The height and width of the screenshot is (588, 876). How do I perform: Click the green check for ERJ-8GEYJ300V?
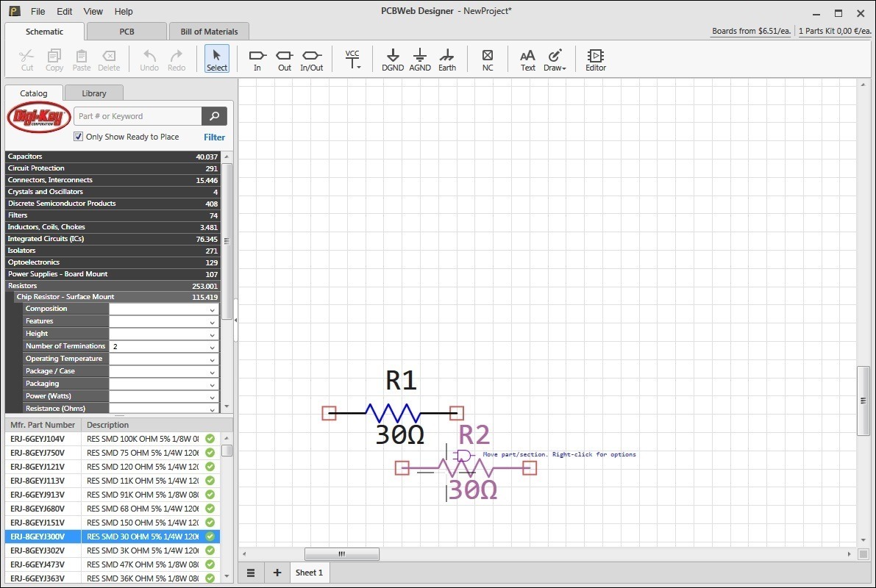click(210, 537)
